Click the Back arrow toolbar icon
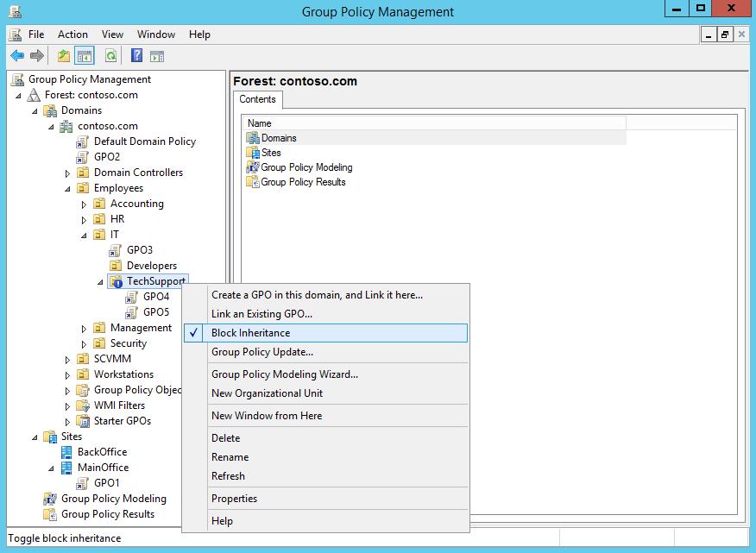 pyautogui.click(x=17, y=56)
